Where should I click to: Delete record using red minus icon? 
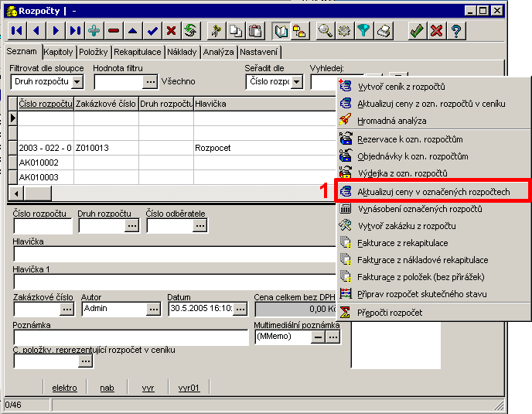114,31
